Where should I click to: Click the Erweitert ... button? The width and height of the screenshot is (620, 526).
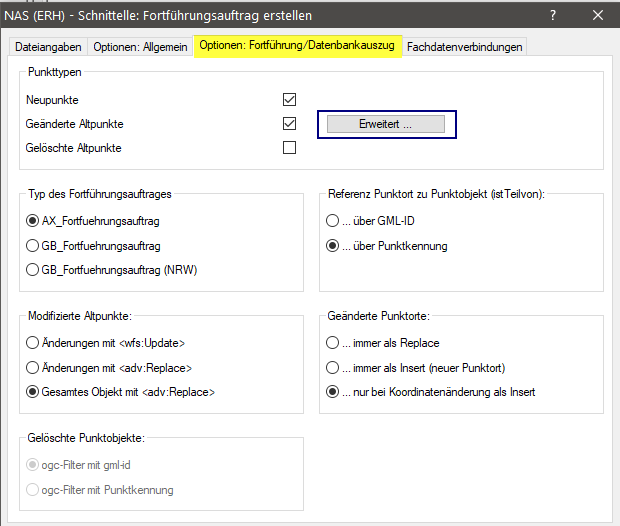[x=386, y=124]
